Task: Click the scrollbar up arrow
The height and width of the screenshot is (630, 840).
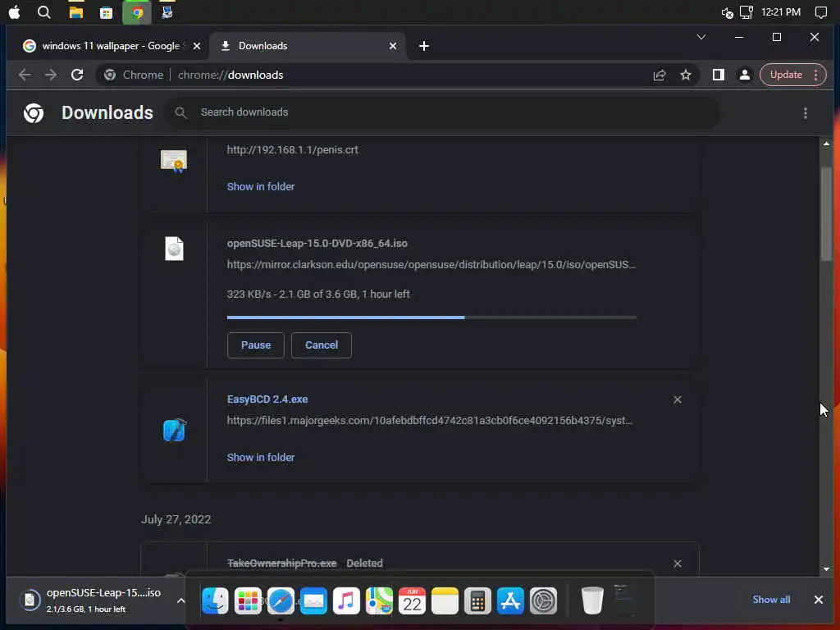Action: tap(826, 144)
